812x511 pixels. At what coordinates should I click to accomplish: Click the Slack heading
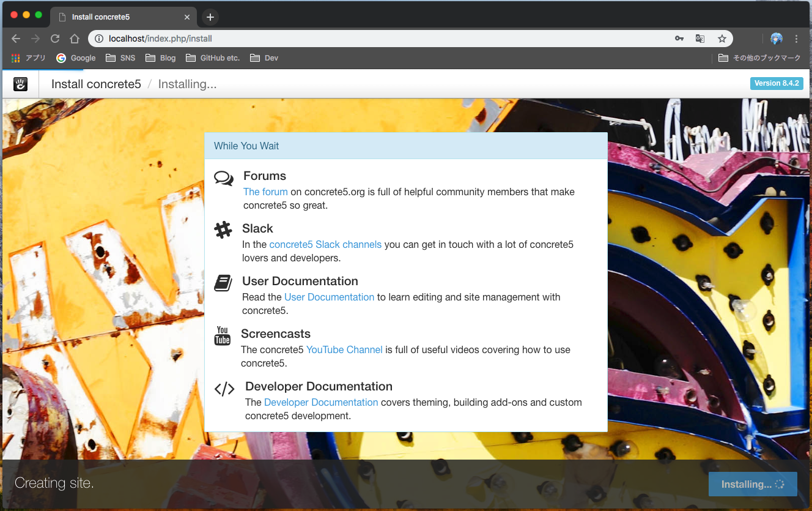point(257,228)
